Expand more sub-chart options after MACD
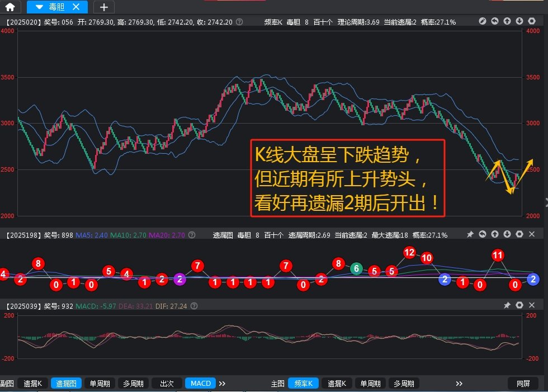This screenshot has width=548, height=392. pos(222,383)
